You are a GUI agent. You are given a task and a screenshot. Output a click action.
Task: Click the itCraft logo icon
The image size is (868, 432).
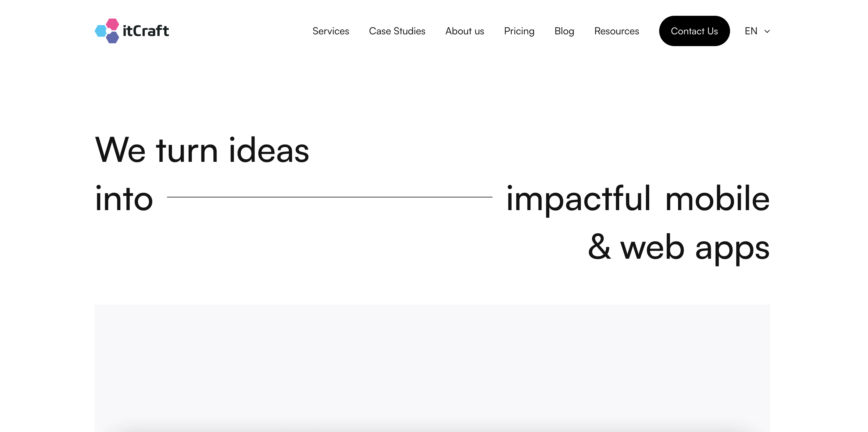click(106, 30)
